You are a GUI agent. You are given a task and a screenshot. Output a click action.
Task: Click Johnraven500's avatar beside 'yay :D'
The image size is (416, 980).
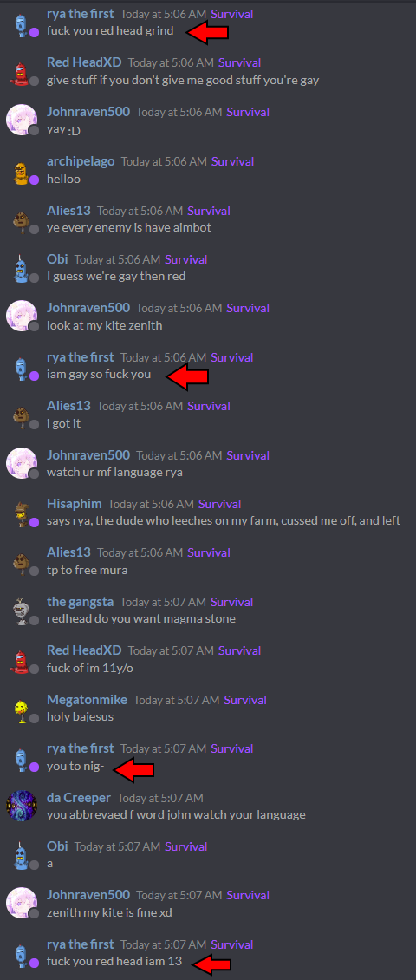(x=21, y=120)
